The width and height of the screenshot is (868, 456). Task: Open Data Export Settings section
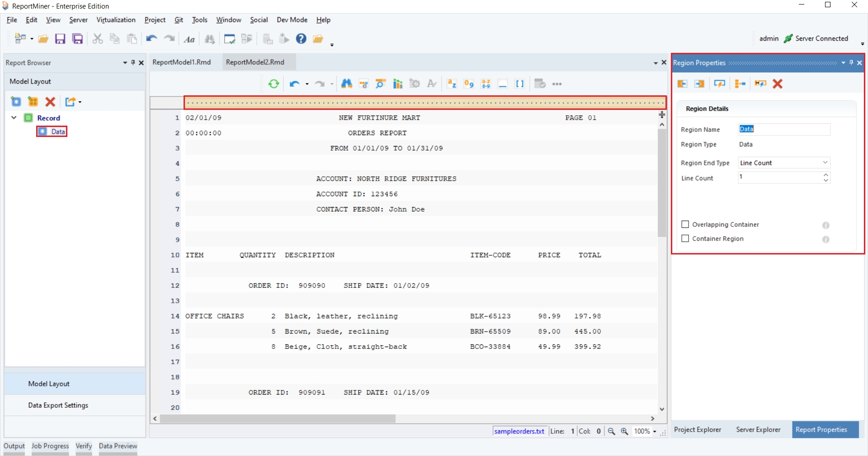coord(58,405)
